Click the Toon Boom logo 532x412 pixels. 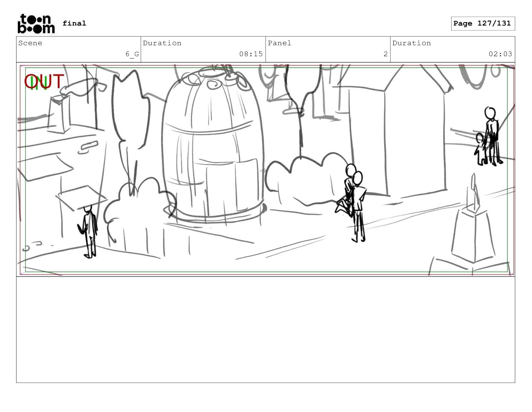click(x=36, y=24)
